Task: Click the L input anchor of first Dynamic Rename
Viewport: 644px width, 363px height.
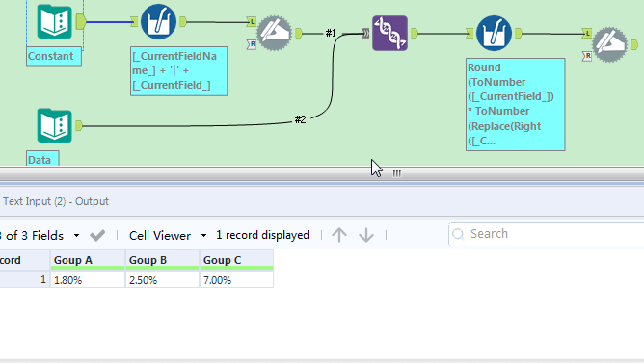Action: tap(252, 22)
